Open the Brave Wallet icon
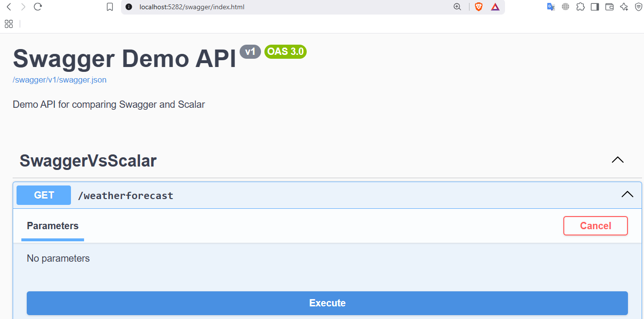 click(x=609, y=7)
